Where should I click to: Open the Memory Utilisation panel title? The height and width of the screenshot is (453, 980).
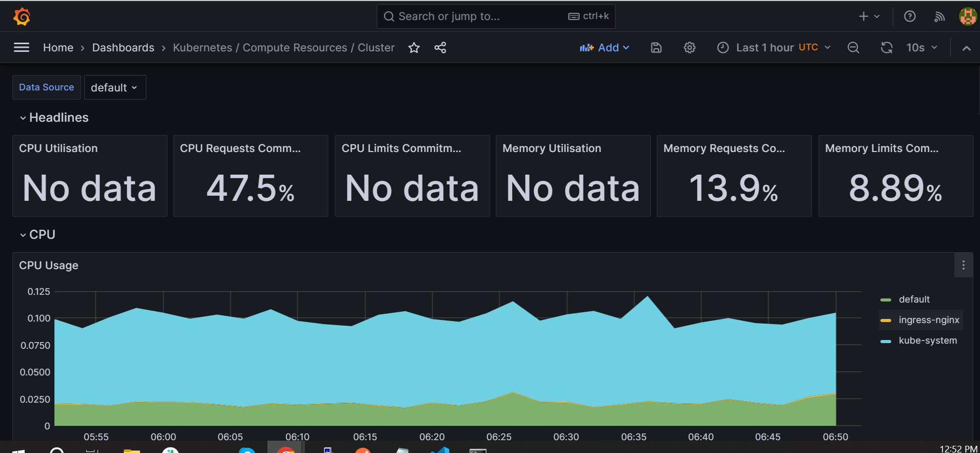[x=552, y=148]
